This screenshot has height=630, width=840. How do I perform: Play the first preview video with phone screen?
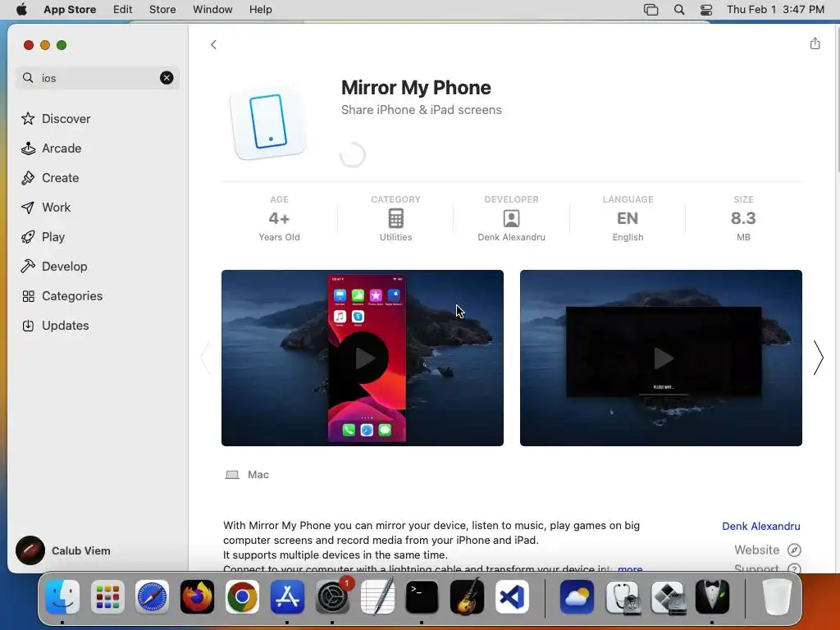tap(363, 358)
